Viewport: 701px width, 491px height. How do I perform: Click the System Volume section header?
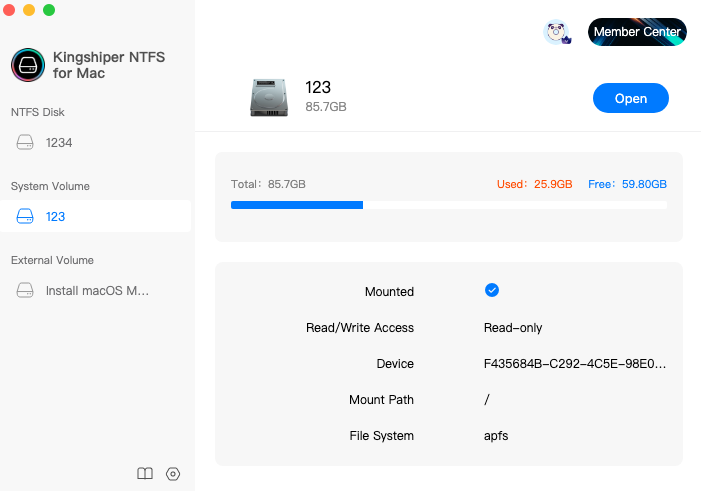50,186
